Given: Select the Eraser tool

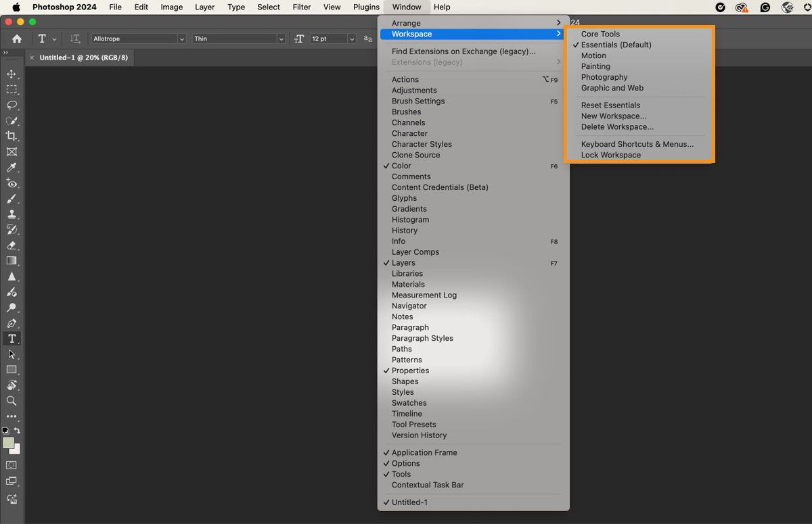Looking at the screenshot, I should 12,245.
